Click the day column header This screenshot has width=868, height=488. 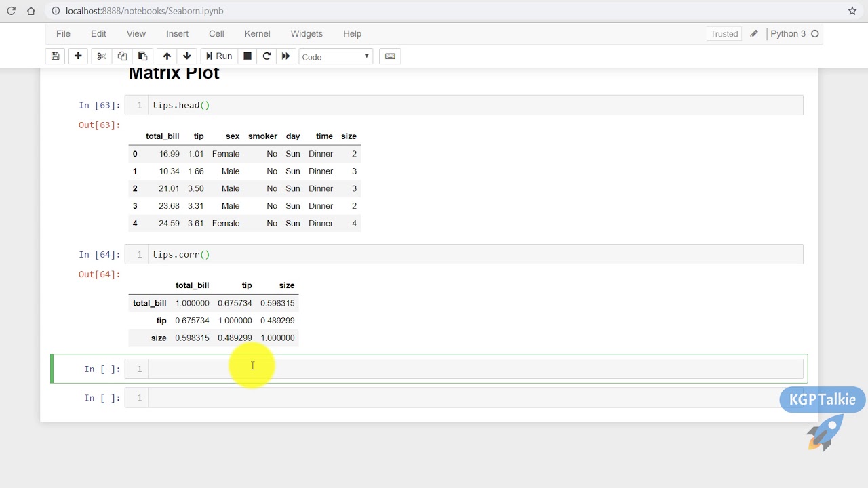click(293, 136)
